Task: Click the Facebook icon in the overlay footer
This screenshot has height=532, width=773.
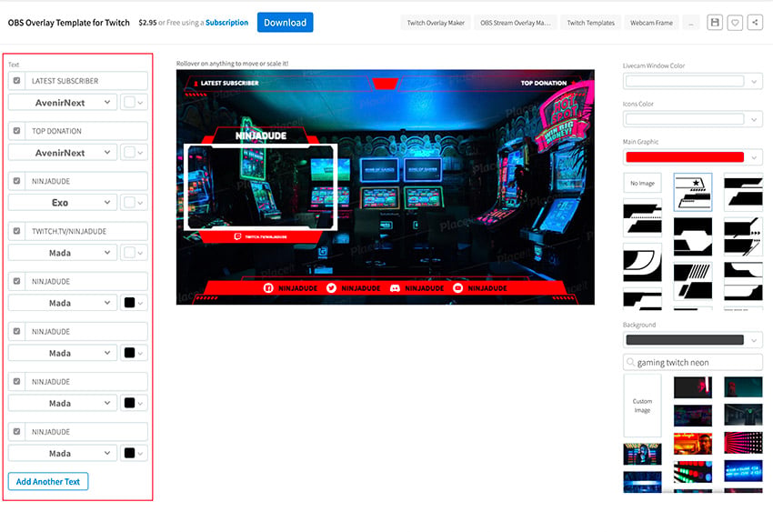Action: pos(268,288)
